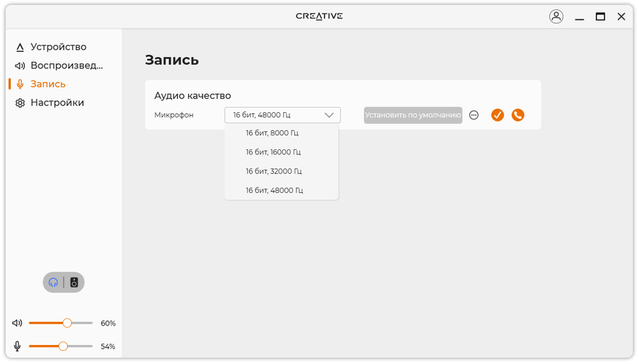Switch output to speakers mode

click(x=74, y=282)
